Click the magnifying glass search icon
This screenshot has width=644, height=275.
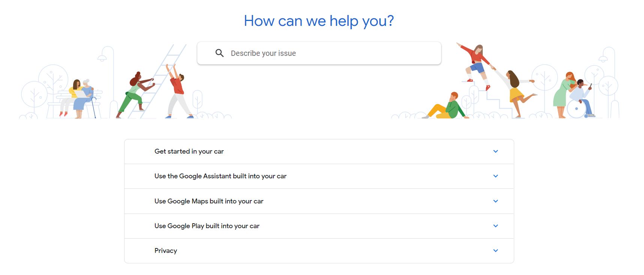pyautogui.click(x=219, y=53)
